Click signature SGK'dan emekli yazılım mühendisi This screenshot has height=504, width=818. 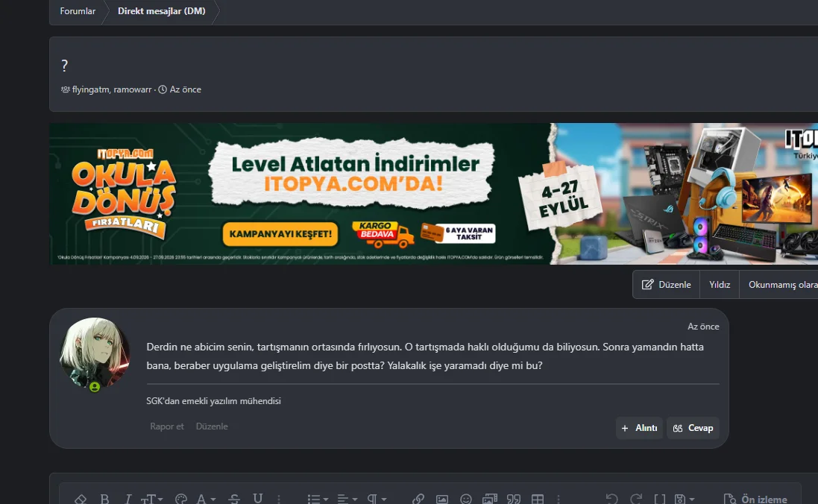[x=213, y=400]
